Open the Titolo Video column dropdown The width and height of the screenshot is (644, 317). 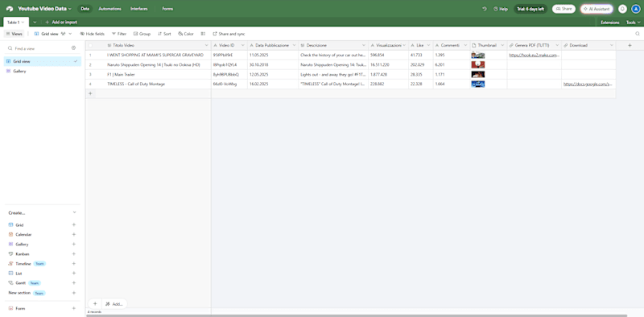pyautogui.click(x=206, y=45)
